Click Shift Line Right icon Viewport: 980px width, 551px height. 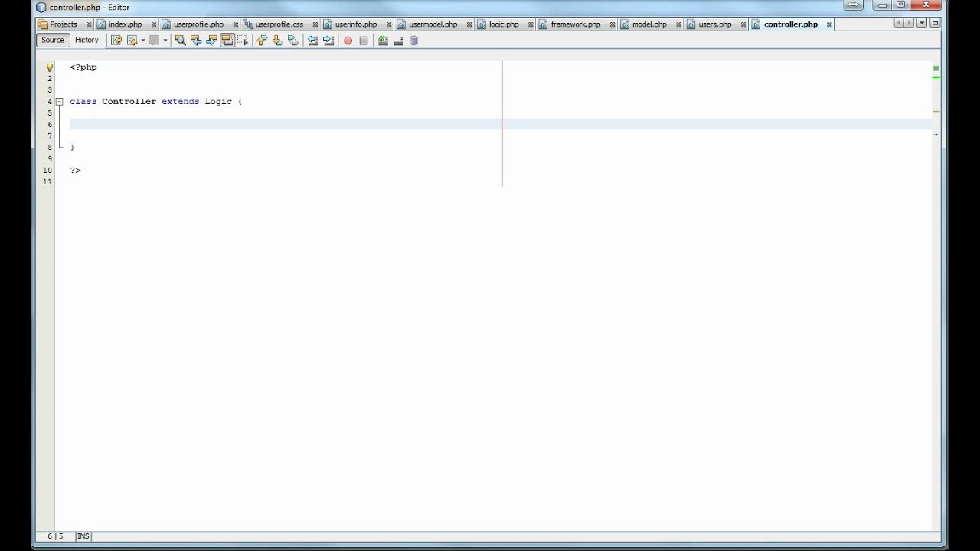pyautogui.click(x=328, y=40)
